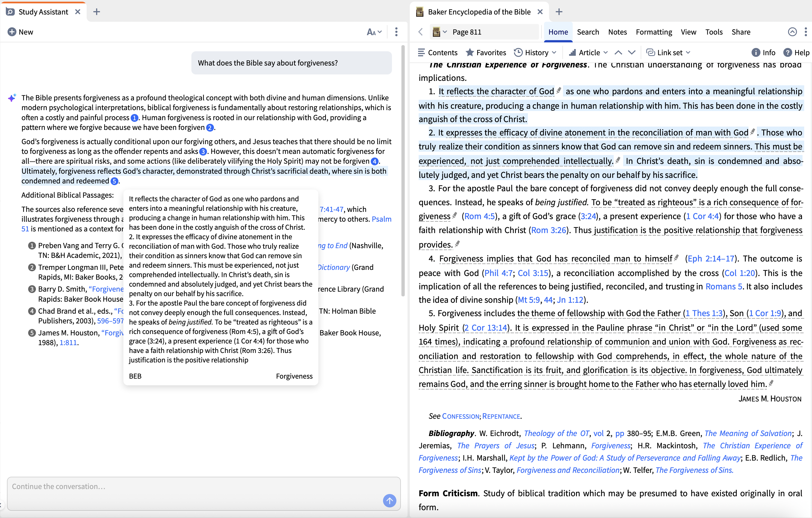The height and width of the screenshot is (518, 812).
Task: Click the Study Assistant vertical scrollbar
Action: (x=403, y=169)
